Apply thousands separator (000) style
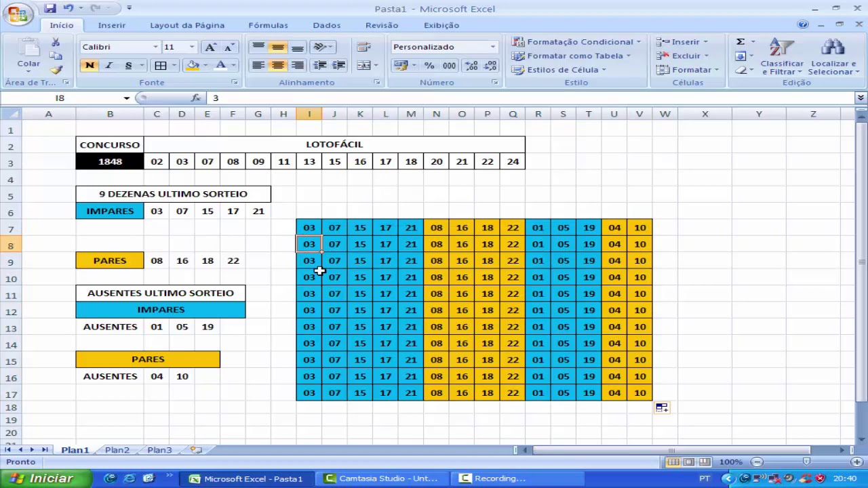The height and width of the screenshot is (488, 868). click(x=449, y=66)
